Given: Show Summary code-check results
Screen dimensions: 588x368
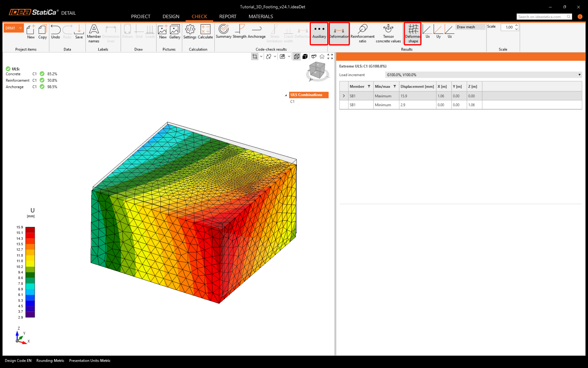Looking at the screenshot, I should tap(223, 32).
